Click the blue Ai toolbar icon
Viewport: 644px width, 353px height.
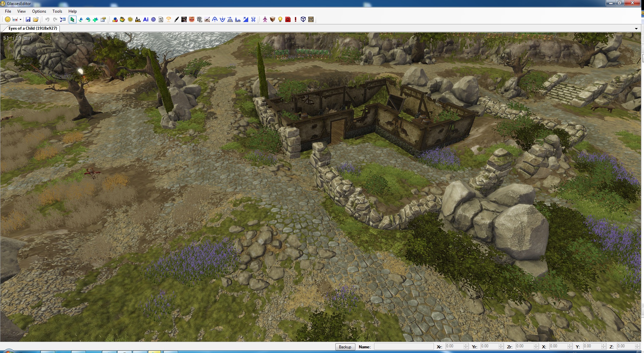pos(146,20)
